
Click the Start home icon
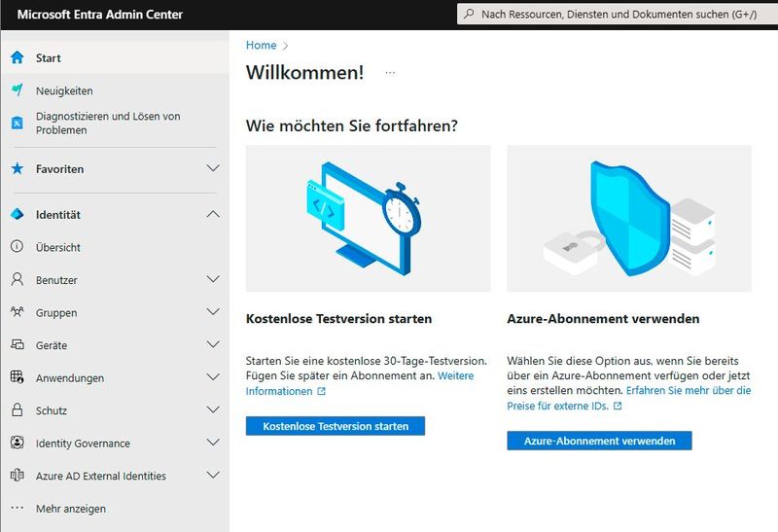[x=17, y=57]
